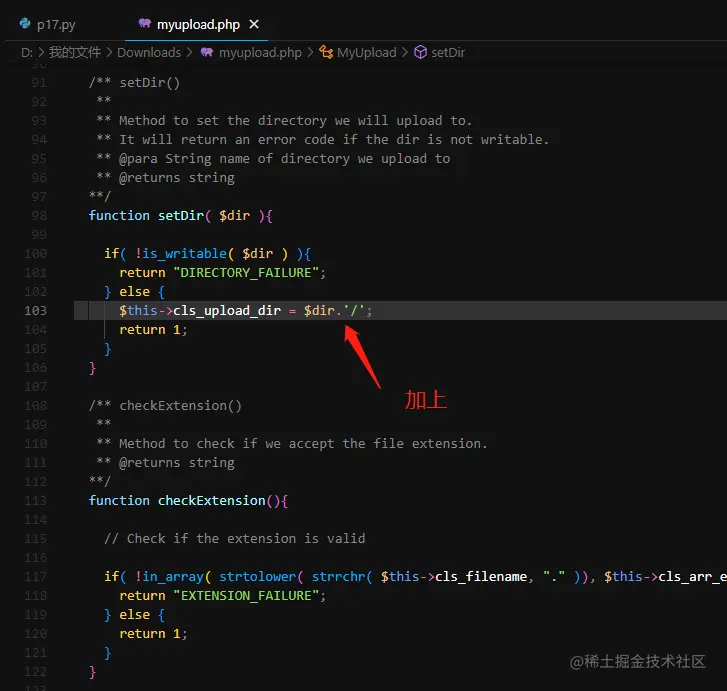Open the myupload.php breadcrumb item
Viewport: 727px width, 691px height.
pyautogui.click(x=260, y=53)
